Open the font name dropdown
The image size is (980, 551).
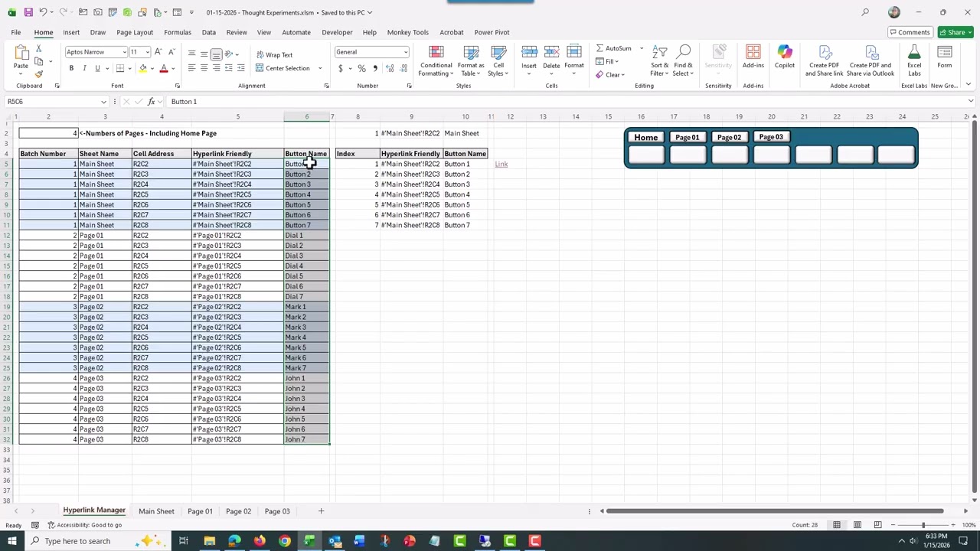click(124, 52)
